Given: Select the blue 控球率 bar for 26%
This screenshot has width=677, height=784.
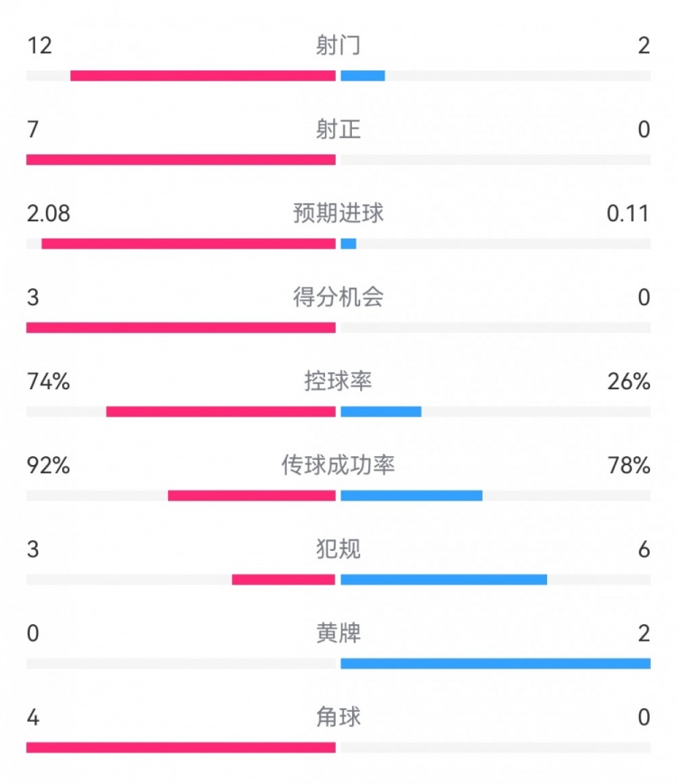Looking at the screenshot, I should click(x=381, y=412).
